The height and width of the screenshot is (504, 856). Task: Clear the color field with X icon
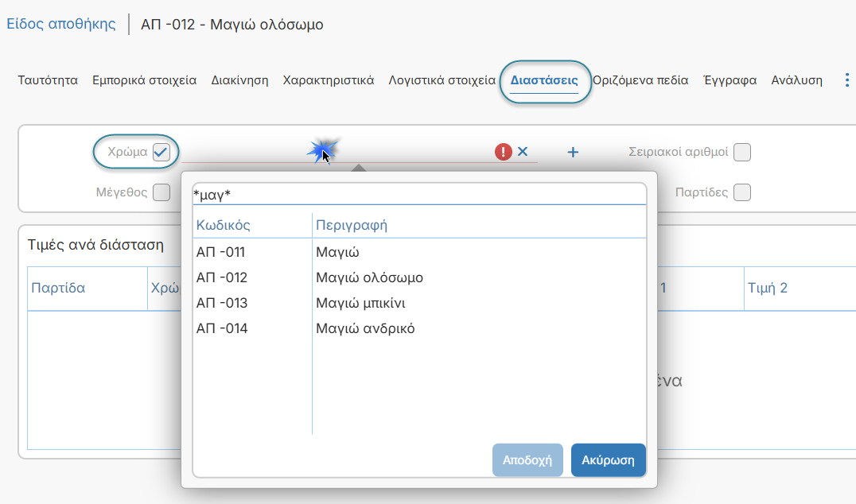tap(523, 152)
